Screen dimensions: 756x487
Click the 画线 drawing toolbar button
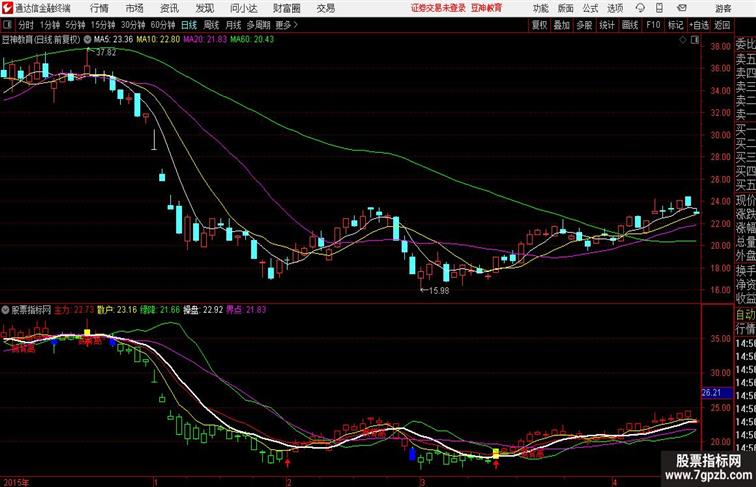pos(630,25)
